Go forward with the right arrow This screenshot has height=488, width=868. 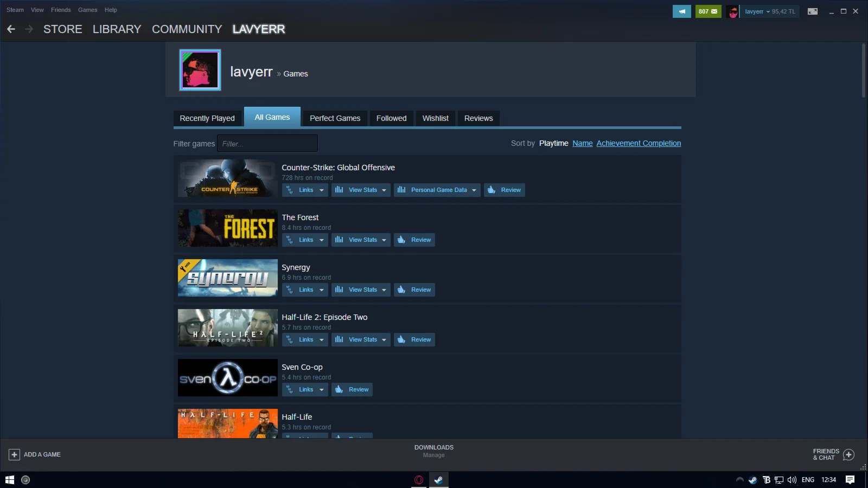29,29
